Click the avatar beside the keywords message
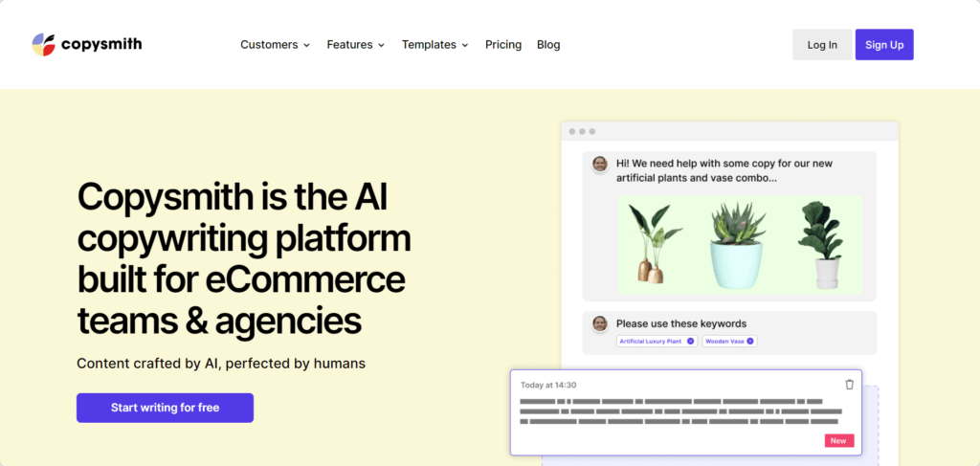The image size is (980, 466). (600, 323)
